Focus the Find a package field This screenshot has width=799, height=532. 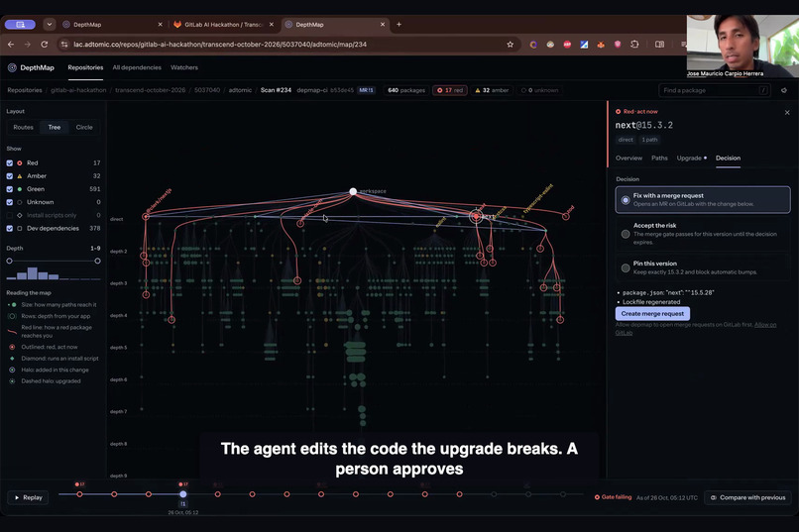pos(715,90)
